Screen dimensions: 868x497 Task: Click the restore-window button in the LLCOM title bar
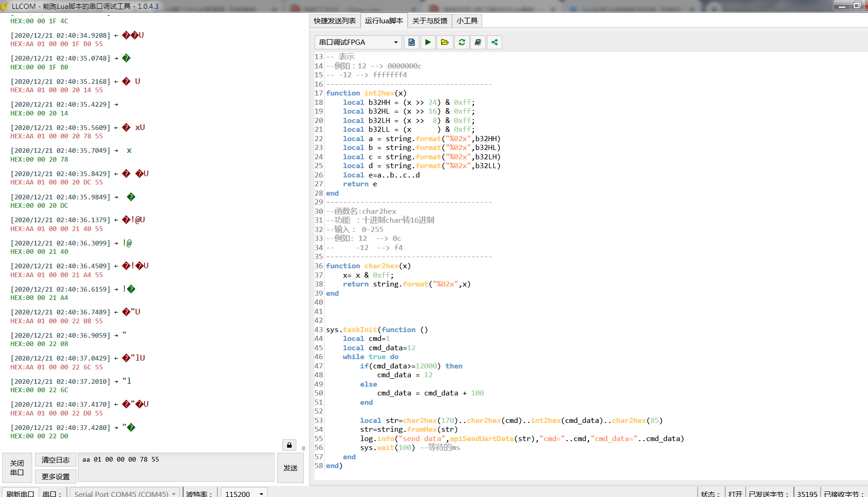(857, 6)
